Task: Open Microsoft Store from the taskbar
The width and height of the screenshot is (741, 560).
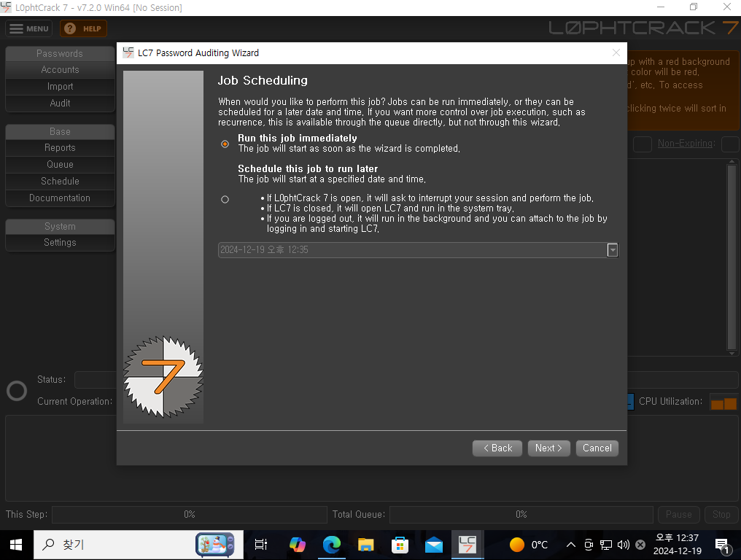Action: coord(400,545)
